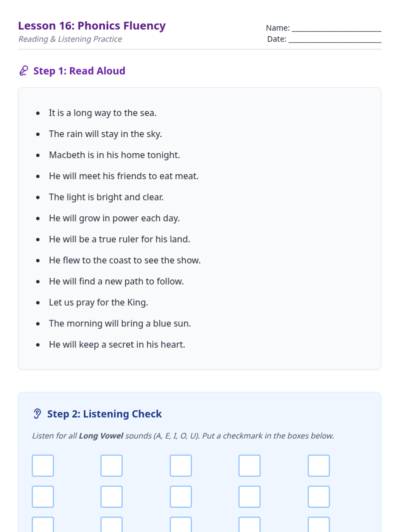Check the first box in the second row
Viewport: 399px width, 532px height.
[x=43, y=497]
